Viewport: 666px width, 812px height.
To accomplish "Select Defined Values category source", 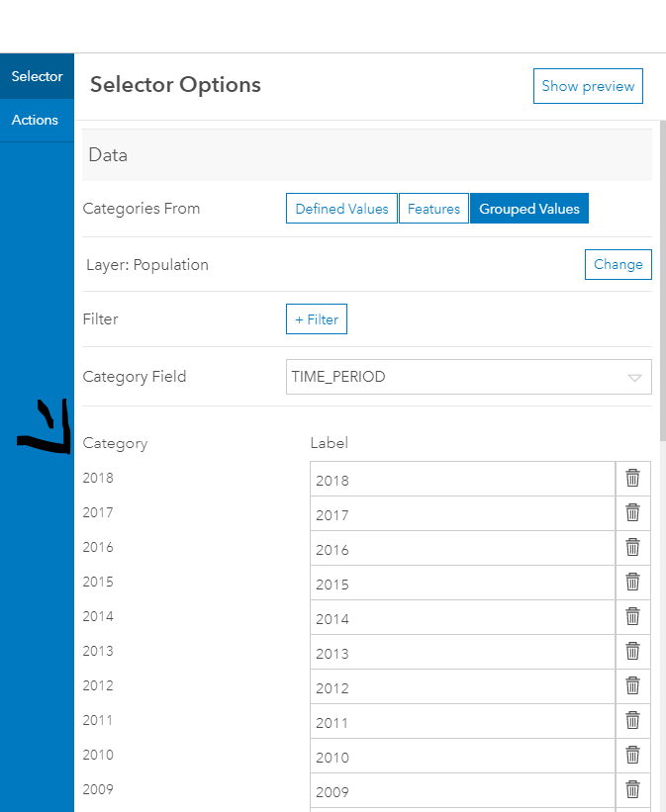I will pos(341,209).
